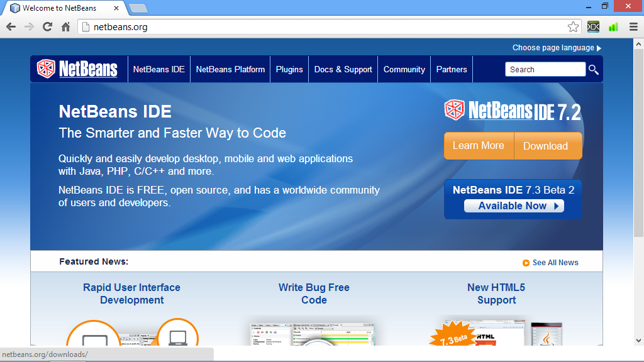Click the NetBeans IDE 7.3 Beta 2 heading
The width and height of the screenshot is (644, 362).
pos(513,190)
